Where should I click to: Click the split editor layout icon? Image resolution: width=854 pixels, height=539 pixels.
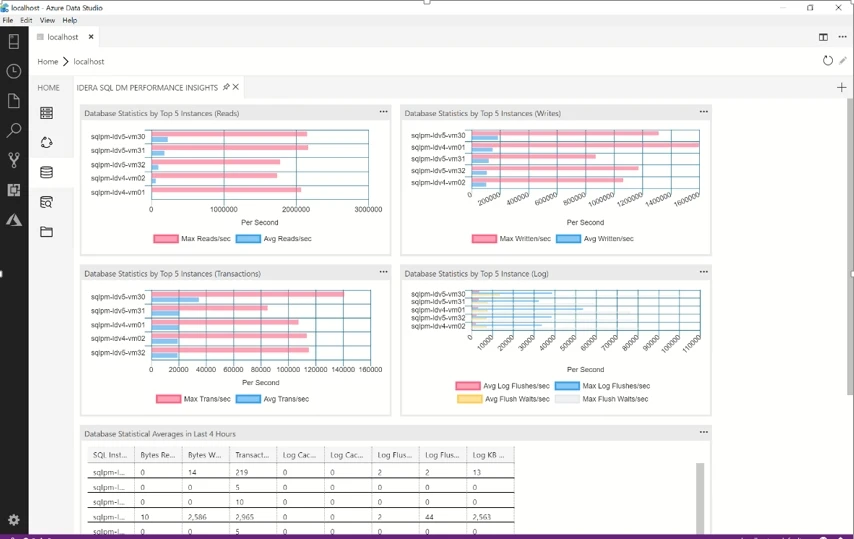point(823,37)
